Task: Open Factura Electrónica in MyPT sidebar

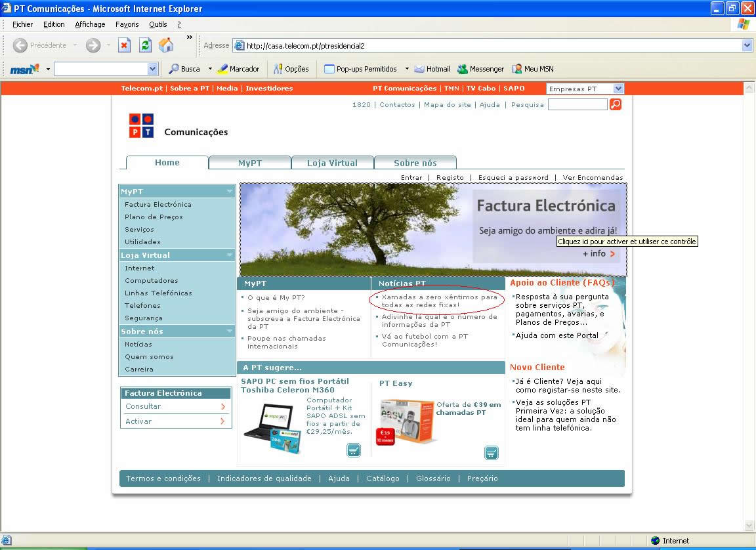Action: [157, 204]
